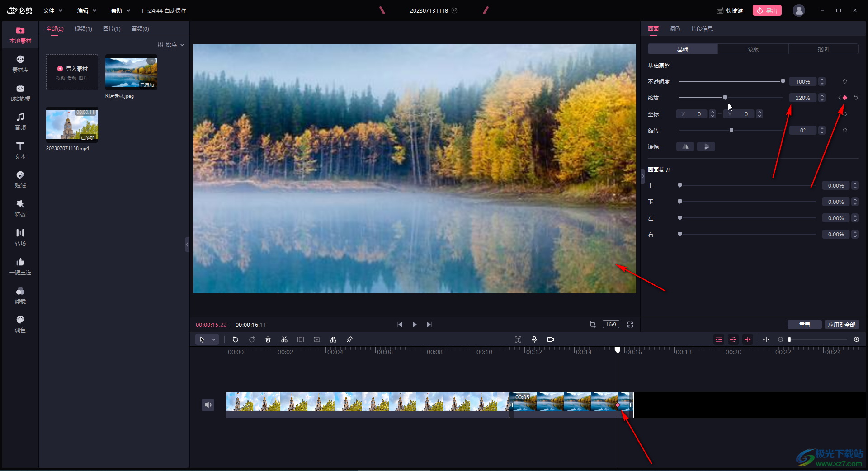This screenshot has height=471, width=868.
Task: Click the crop icon below the preview
Action: click(x=593, y=325)
